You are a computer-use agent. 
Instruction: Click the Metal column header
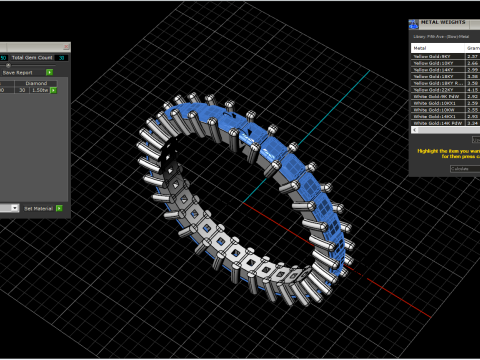click(x=438, y=48)
